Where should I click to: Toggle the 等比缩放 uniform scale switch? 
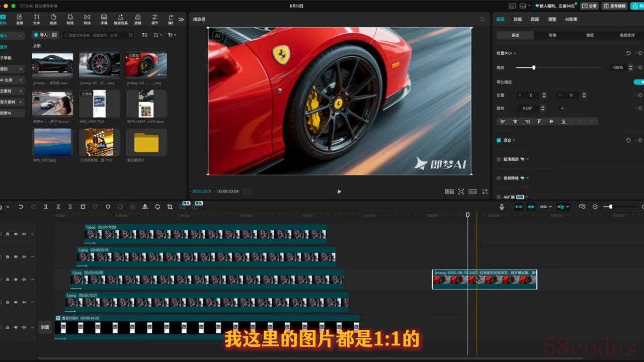coord(638,82)
